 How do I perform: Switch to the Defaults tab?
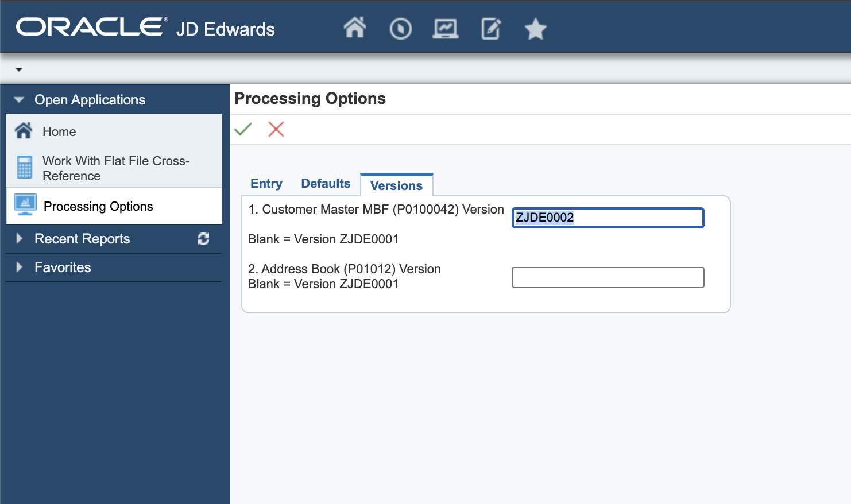326,184
